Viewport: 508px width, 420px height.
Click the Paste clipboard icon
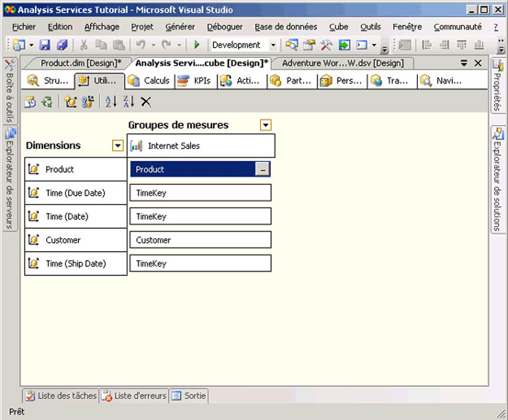click(x=119, y=44)
